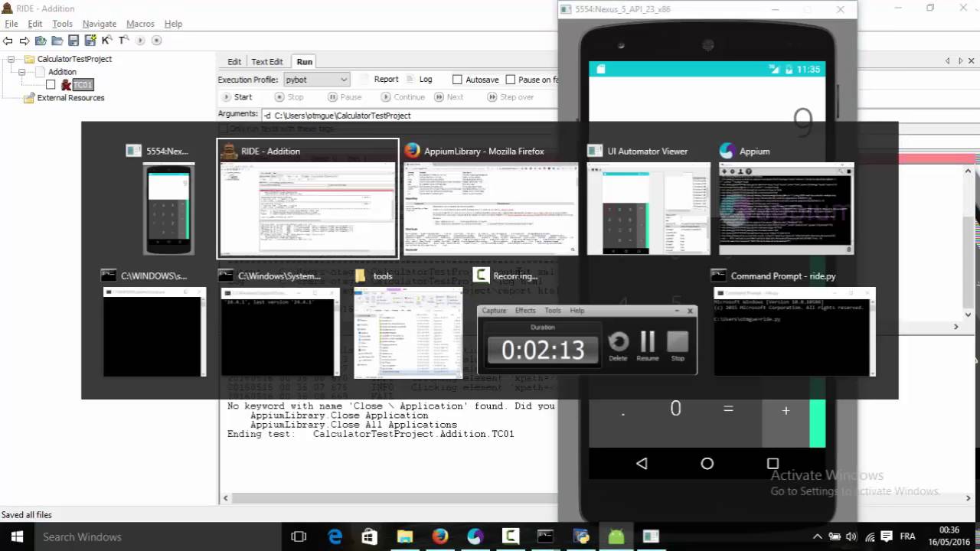Click the Next button in Run tab
Screen dimensions: 980x551
coord(449,97)
